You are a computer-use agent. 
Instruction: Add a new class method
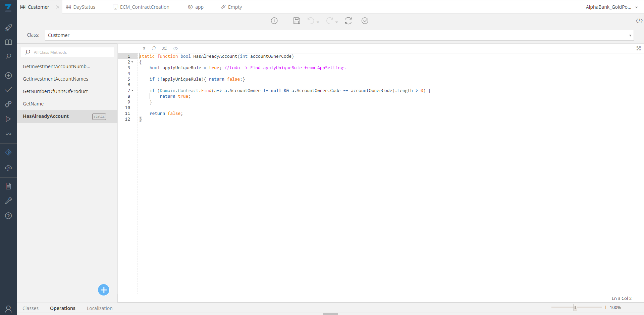[104, 290]
